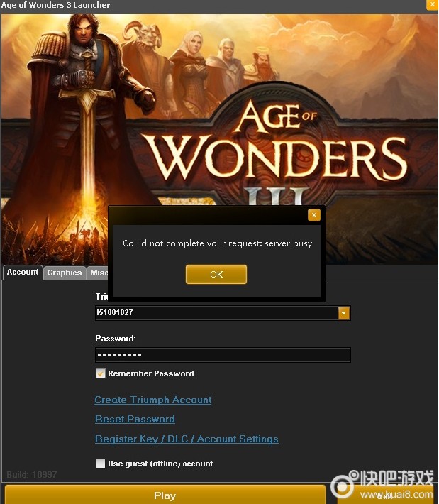Click the account name field showing l51801027

tap(217, 313)
